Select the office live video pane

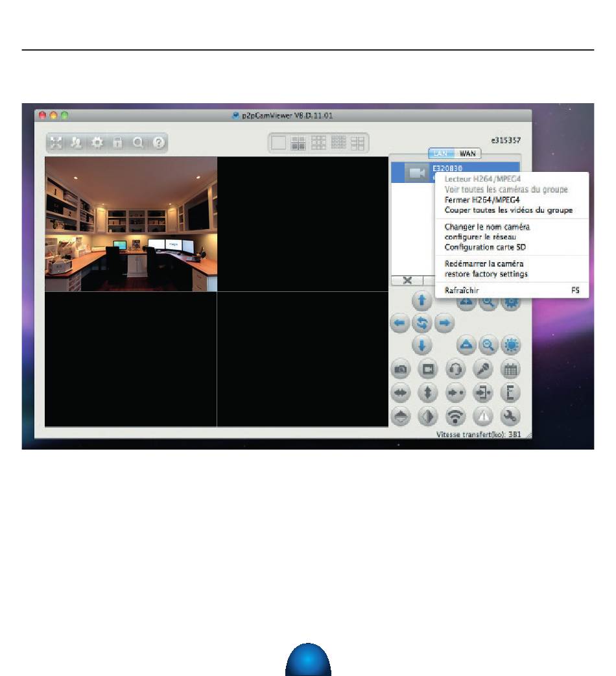click(x=131, y=224)
